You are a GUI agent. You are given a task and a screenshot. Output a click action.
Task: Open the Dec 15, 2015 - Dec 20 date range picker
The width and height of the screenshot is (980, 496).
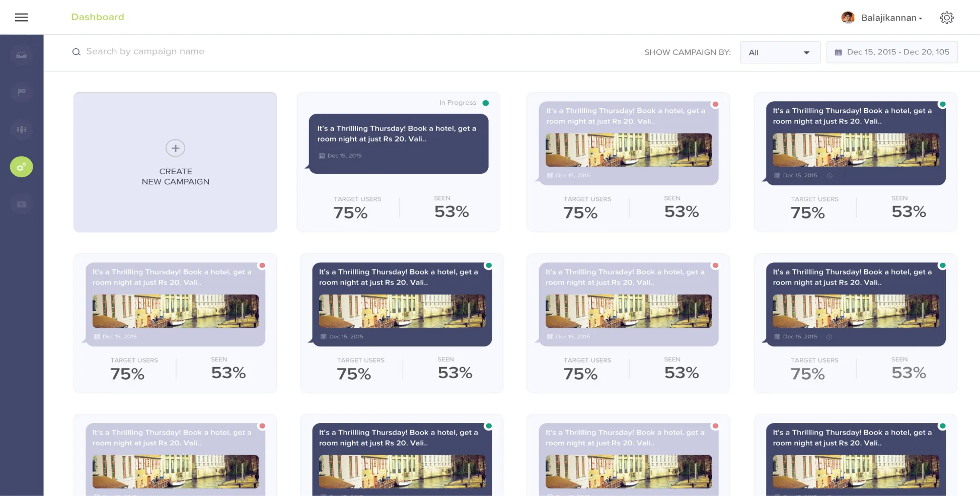point(892,52)
